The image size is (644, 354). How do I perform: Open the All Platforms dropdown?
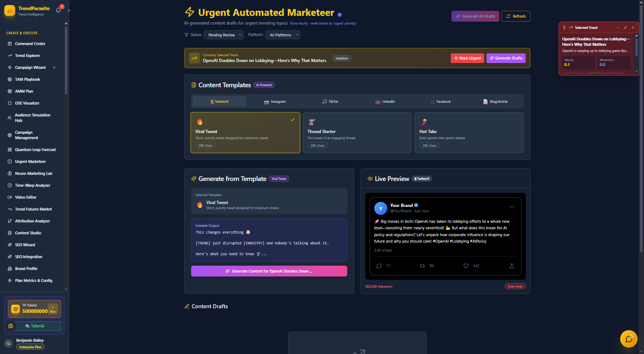coord(283,35)
